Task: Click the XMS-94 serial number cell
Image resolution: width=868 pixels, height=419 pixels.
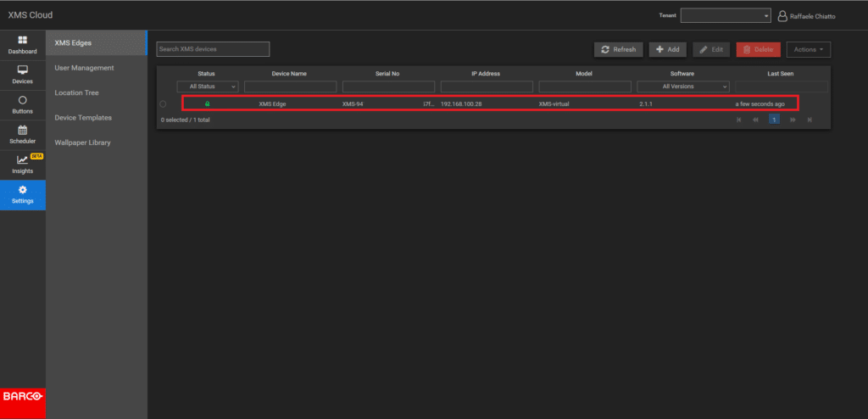Action: [x=353, y=104]
